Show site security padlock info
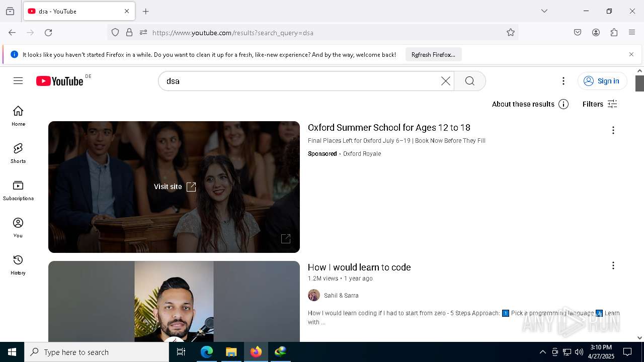The image size is (644, 362). pos(129,33)
